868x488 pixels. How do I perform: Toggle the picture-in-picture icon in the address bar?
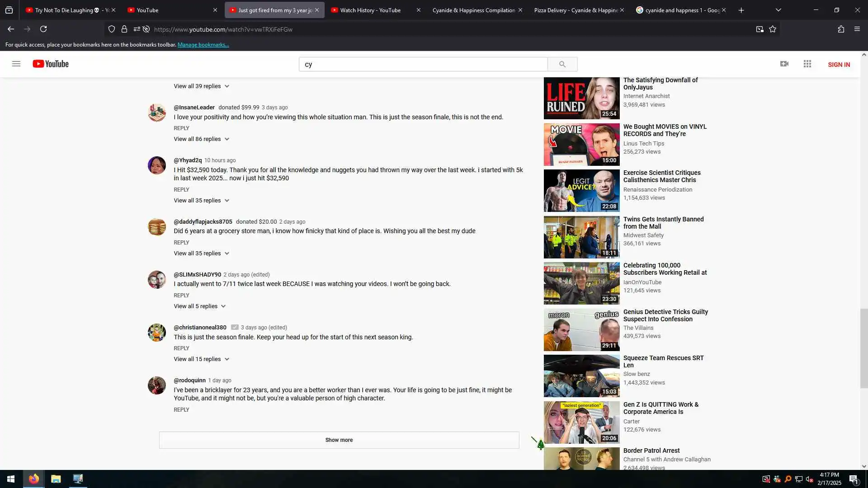759,29
